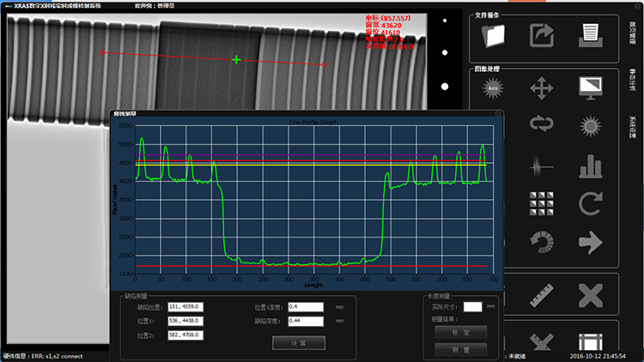Image resolution: width=644 pixels, height=362 pixels.
Task: Click the empty actual size field
Action: pyautogui.click(x=473, y=307)
